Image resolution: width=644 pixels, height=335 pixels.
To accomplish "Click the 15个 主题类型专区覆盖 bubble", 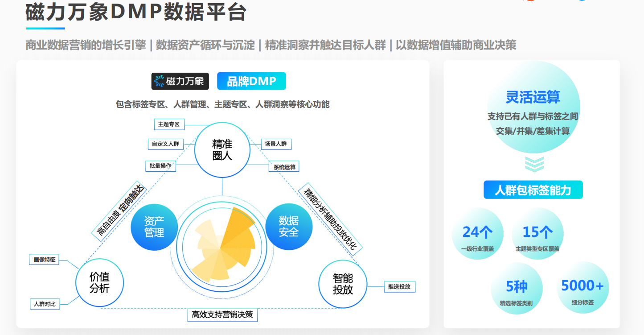I will click(x=537, y=234).
